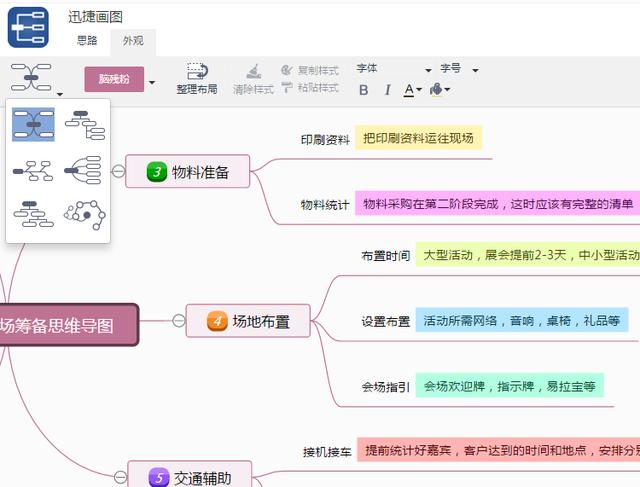Viewport: 640px width, 487px height.
Task: Click the 整理布局 arrange layout icon
Action: click(197, 72)
